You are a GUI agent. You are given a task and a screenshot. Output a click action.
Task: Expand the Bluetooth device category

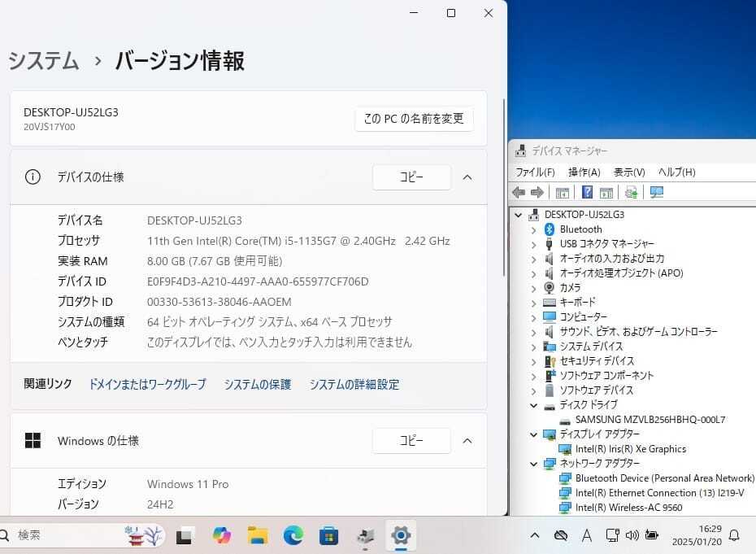coord(534,229)
